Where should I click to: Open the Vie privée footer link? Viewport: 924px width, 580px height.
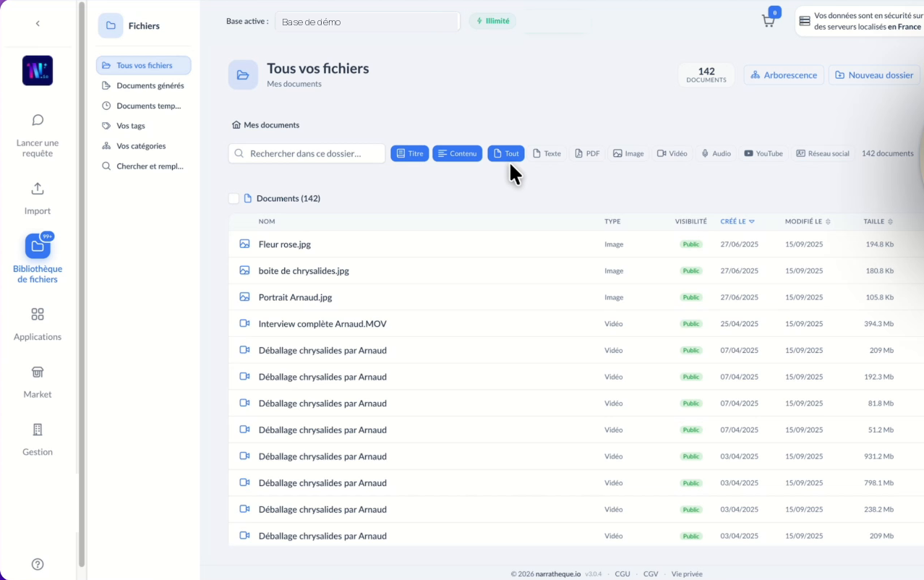687,574
